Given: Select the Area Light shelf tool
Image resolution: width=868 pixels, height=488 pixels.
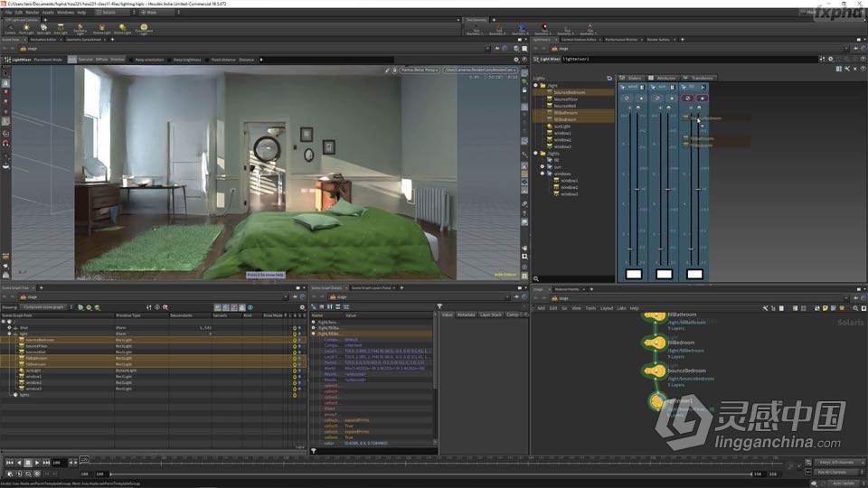Looking at the screenshot, I should (61, 29).
